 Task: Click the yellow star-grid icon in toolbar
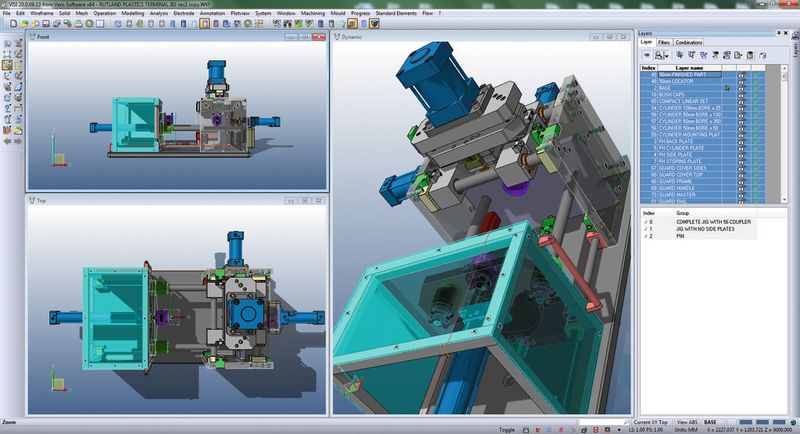[x=259, y=23]
